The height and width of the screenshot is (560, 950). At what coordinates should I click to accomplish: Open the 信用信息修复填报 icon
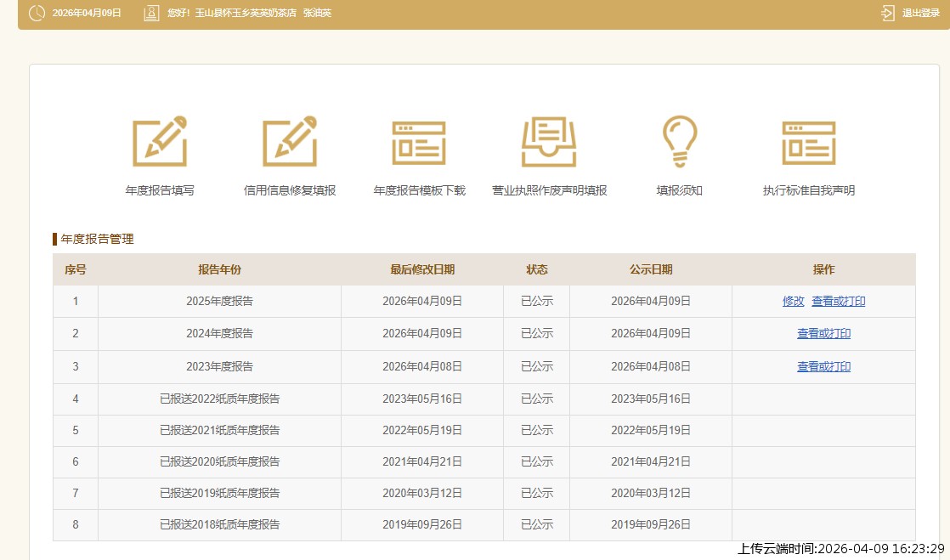(x=290, y=141)
